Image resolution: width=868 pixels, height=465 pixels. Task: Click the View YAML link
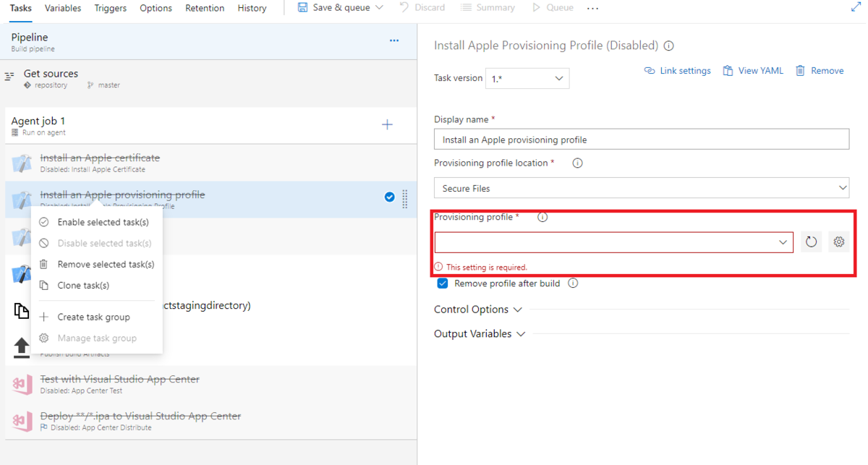point(753,71)
